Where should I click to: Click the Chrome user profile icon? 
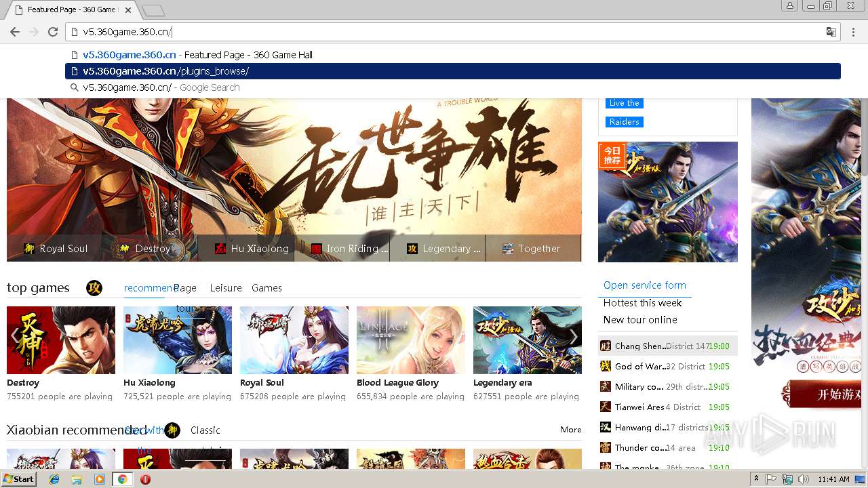(789, 6)
